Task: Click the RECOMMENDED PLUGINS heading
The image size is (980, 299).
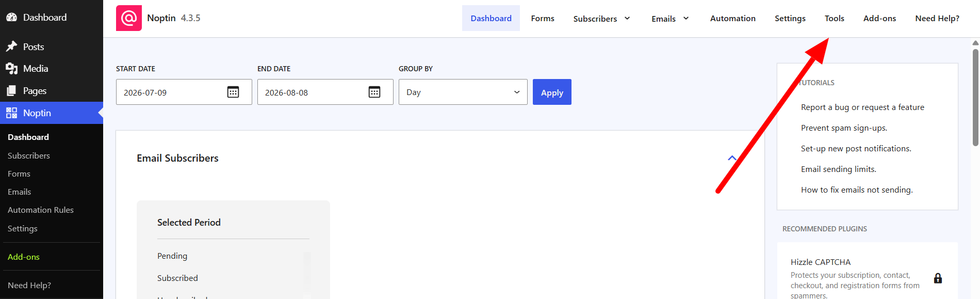Action: click(824, 229)
